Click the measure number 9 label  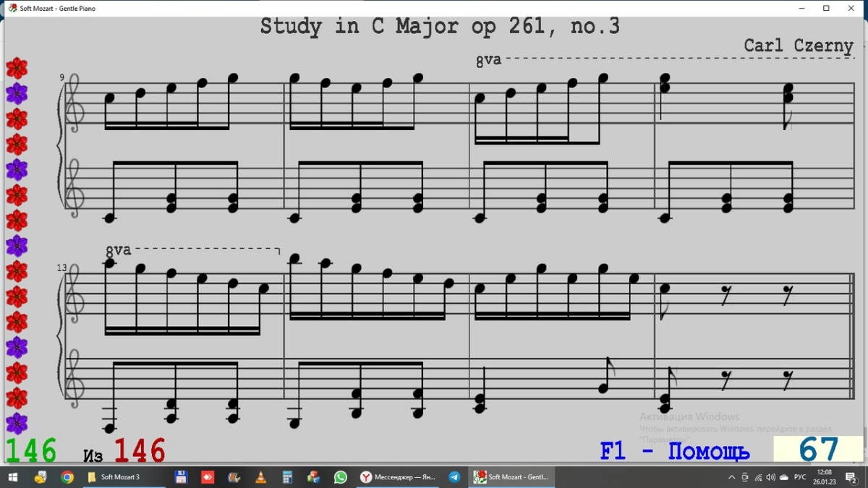pos(62,77)
